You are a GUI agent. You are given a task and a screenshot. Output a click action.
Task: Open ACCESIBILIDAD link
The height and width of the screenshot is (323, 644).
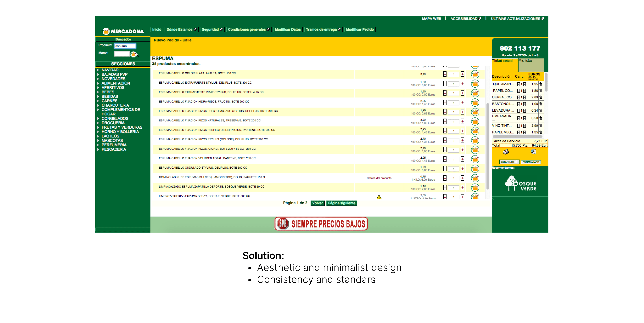pos(466,19)
